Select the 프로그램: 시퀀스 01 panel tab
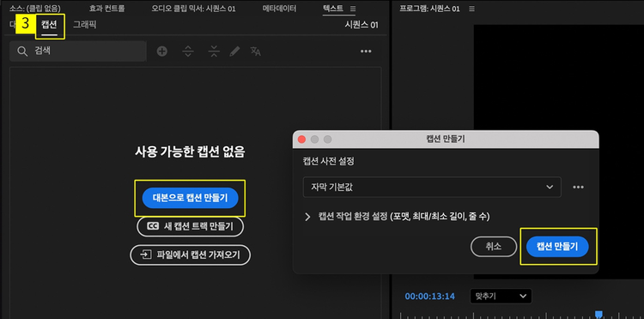This screenshot has height=319, width=644. (429, 9)
